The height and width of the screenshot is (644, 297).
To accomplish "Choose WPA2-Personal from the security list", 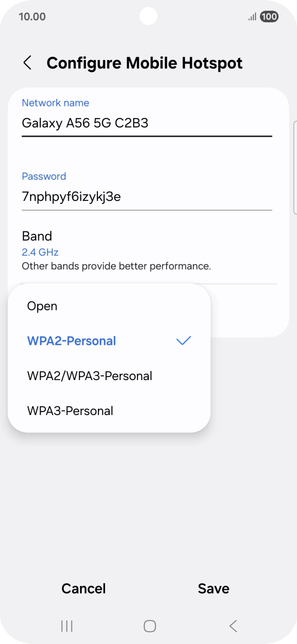I will click(x=71, y=341).
